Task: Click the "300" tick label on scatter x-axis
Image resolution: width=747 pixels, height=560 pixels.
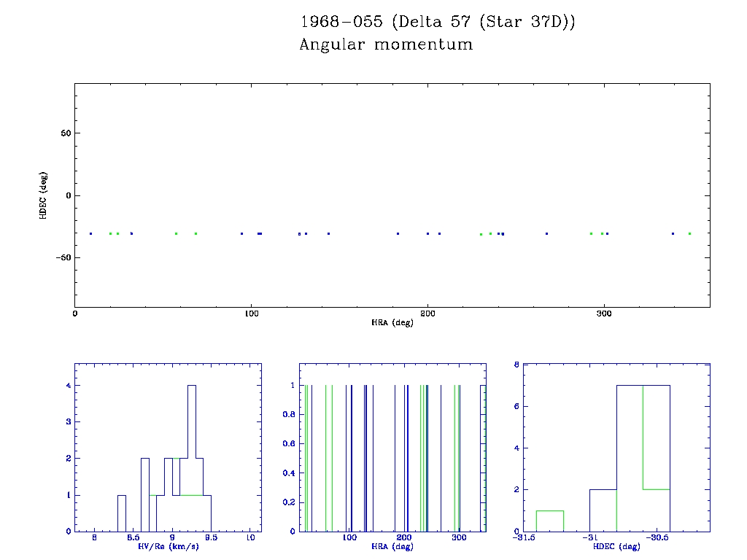Action: pyautogui.click(x=603, y=314)
